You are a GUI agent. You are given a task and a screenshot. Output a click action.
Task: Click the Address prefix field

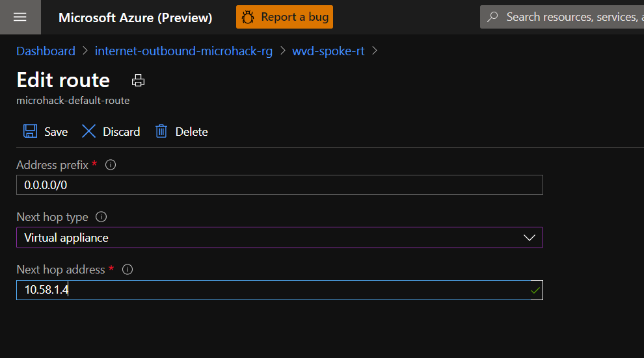pyautogui.click(x=280, y=185)
